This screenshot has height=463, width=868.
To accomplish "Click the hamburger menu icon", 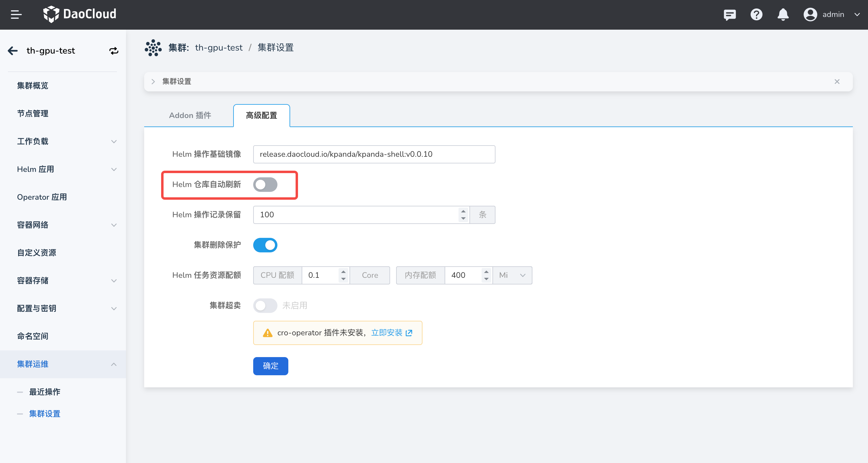I will pyautogui.click(x=16, y=15).
